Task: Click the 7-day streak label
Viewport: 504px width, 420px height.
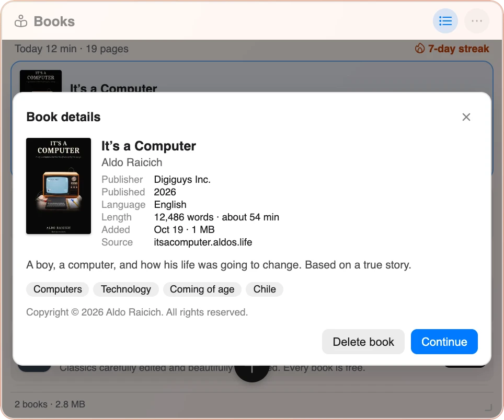Action: (x=459, y=49)
